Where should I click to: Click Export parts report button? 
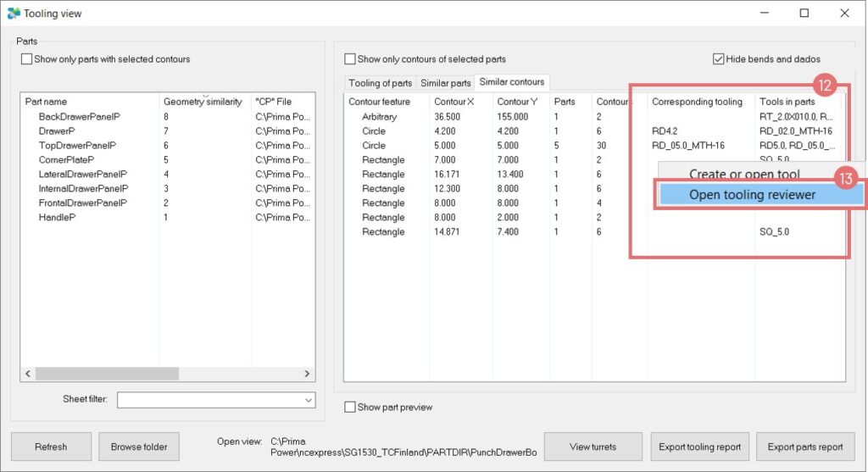pyautogui.click(x=805, y=447)
